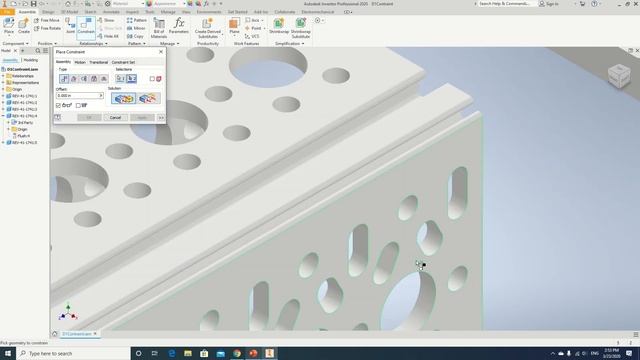
Task: Expand the top-level Origin folder
Action: click(3, 89)
